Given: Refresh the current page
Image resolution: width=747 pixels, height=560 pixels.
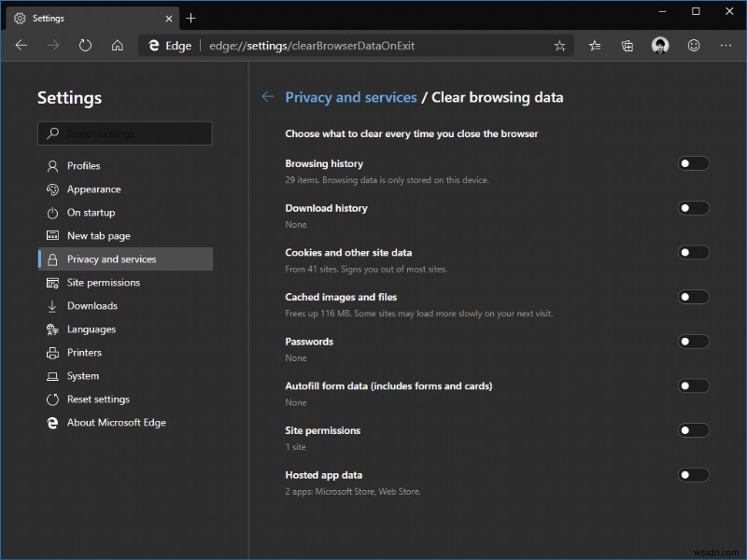Looking at the screenshot, I should click(85, 45).
